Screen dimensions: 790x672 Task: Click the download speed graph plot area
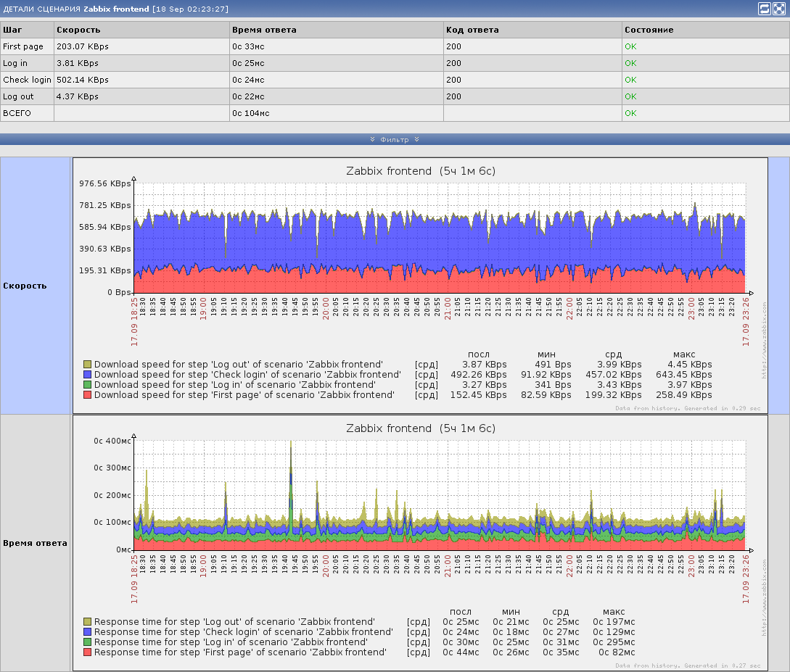440,238
